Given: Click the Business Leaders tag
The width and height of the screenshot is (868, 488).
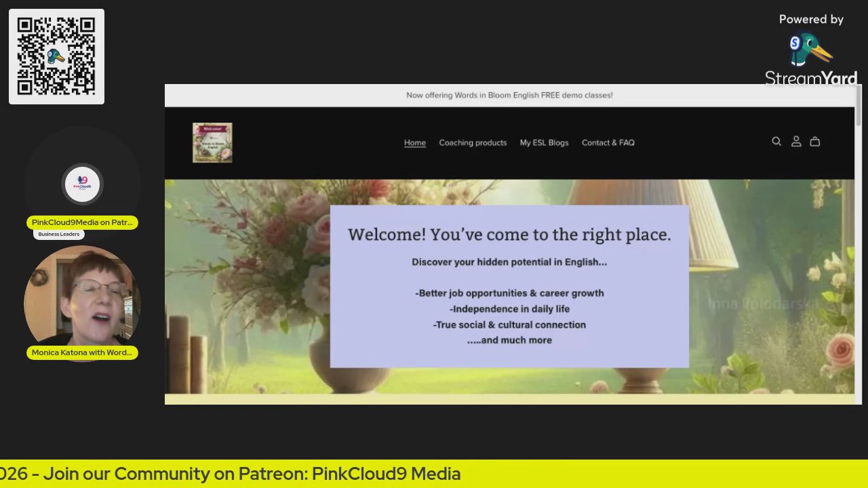Looking at the screenshot, I should [58, 234].
